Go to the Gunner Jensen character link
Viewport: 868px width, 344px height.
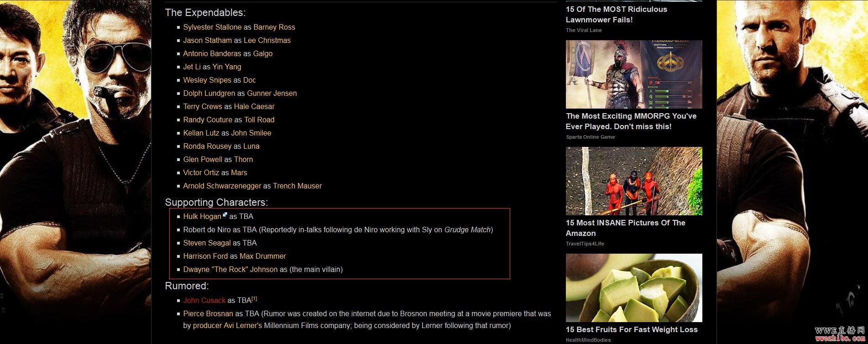272,93
